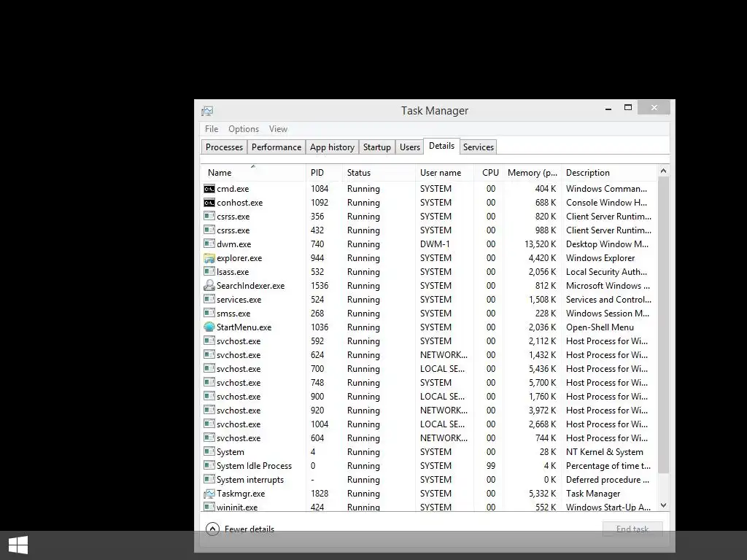Collapse view with Fewer details arrow

click(212, 529)
